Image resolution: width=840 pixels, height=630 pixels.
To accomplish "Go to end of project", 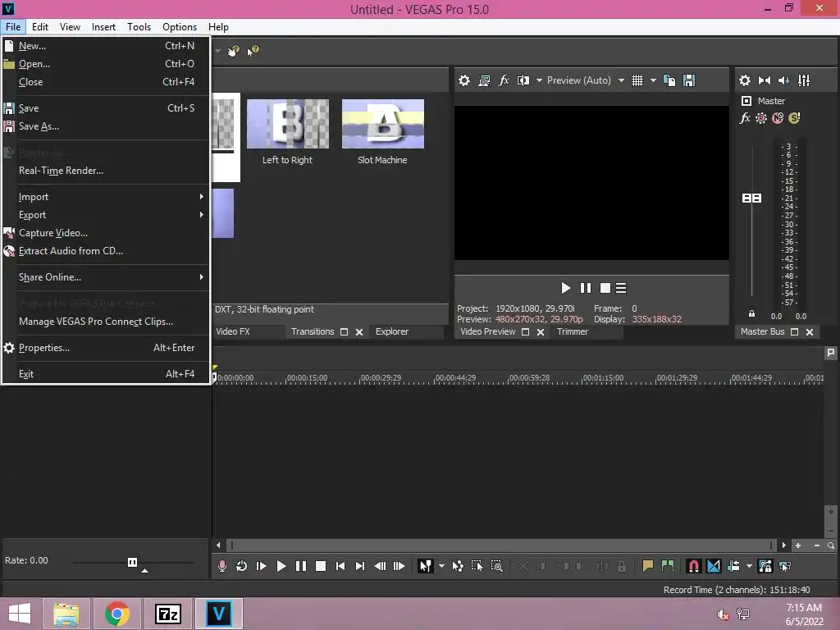I will [x=360, y=566].
